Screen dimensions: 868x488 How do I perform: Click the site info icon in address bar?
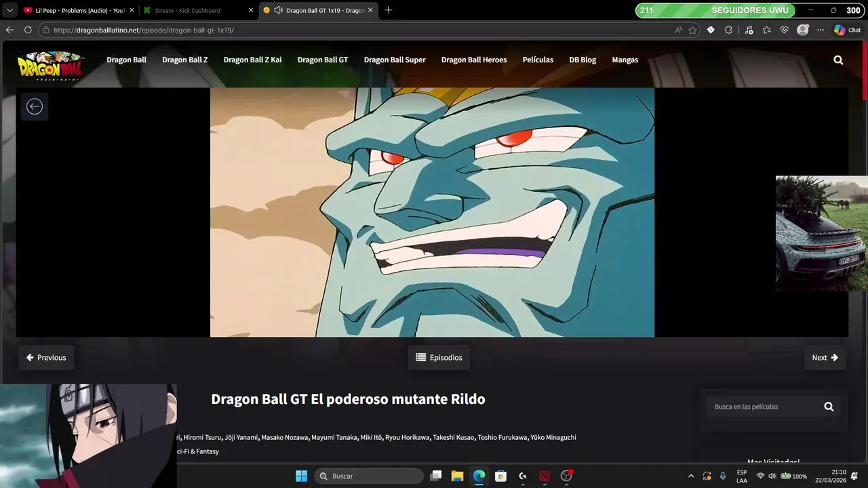pos(45,30)
